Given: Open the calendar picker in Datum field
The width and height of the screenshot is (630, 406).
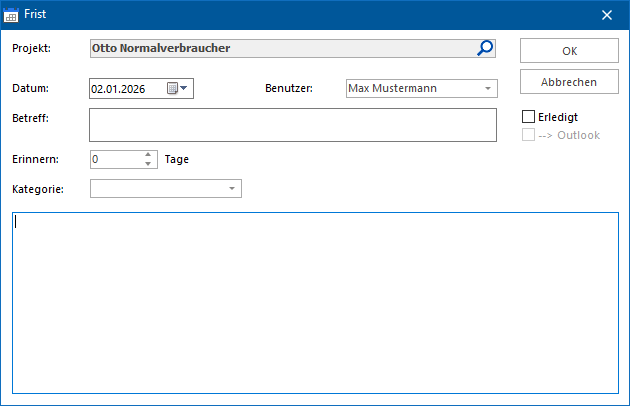Looking at the screenshot, I should click(177, 88).
